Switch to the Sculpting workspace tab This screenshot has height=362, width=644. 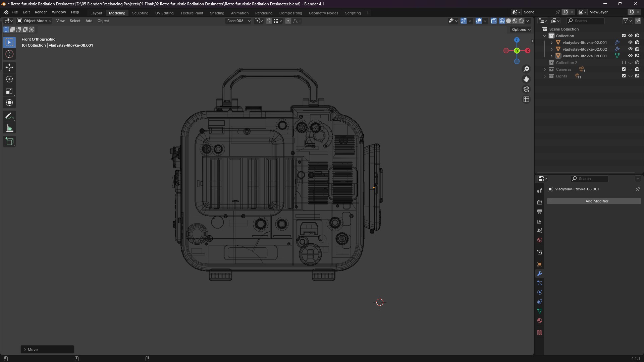140,13
